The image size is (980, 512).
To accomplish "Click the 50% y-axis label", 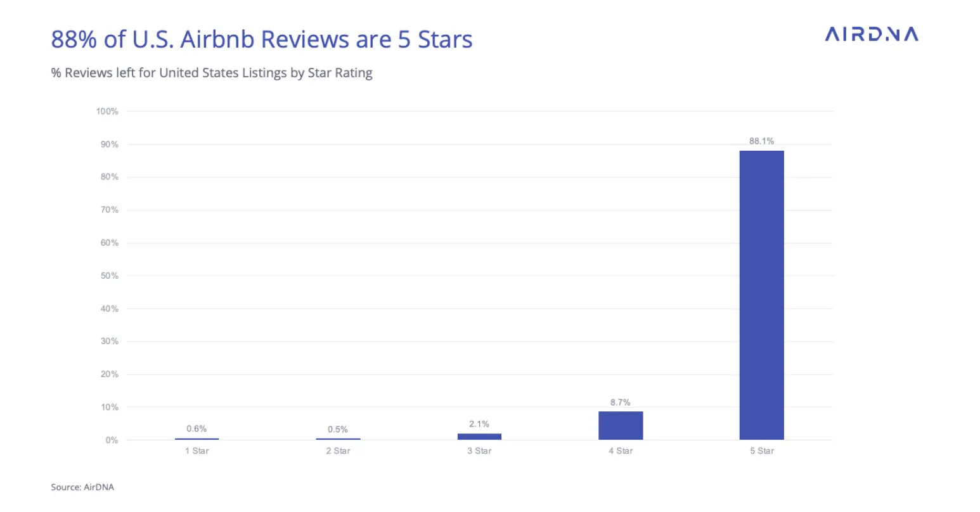I will [110, 276].
